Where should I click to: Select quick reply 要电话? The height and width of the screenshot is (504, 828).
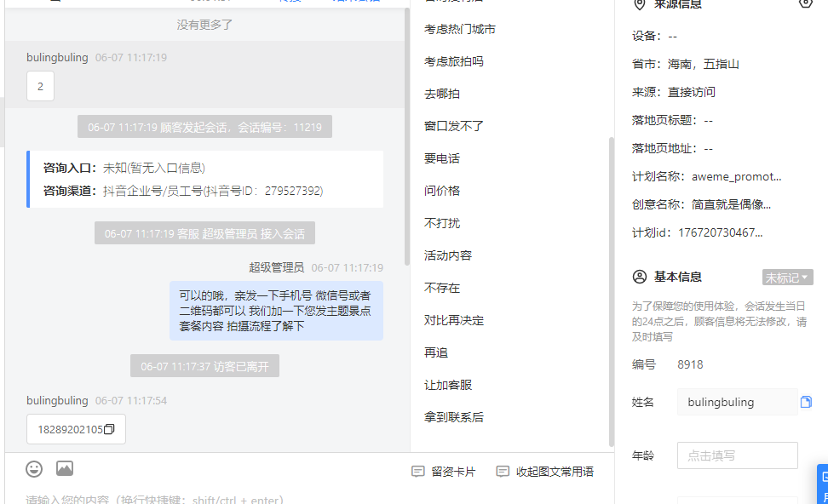coord(442,158)
